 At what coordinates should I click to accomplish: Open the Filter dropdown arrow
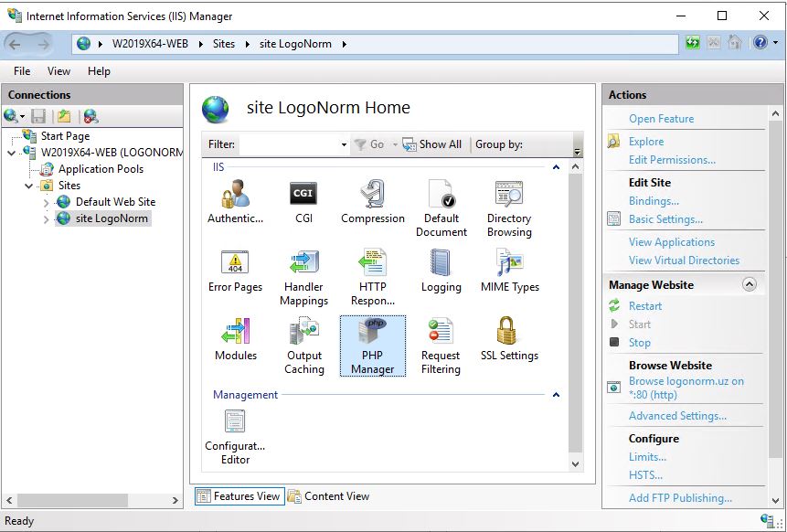(x=344, y=144)
